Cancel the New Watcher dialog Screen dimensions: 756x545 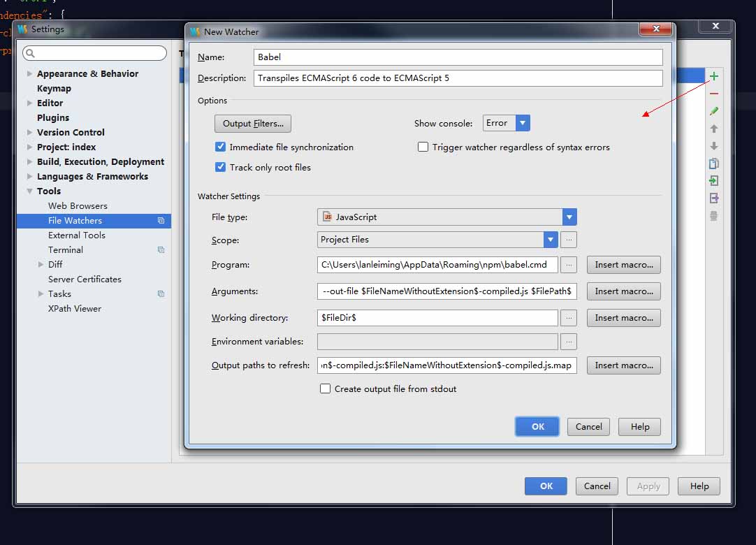coord(589,427)
